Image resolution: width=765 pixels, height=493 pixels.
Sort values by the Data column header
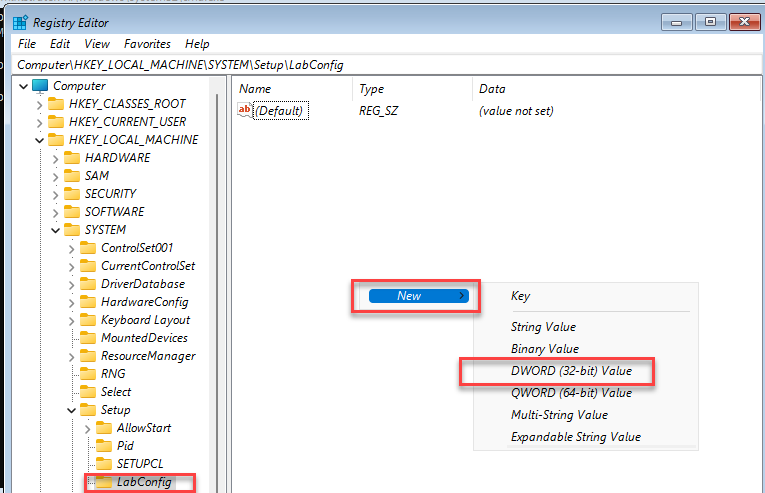pyautogui.click(x=617, y=89)
